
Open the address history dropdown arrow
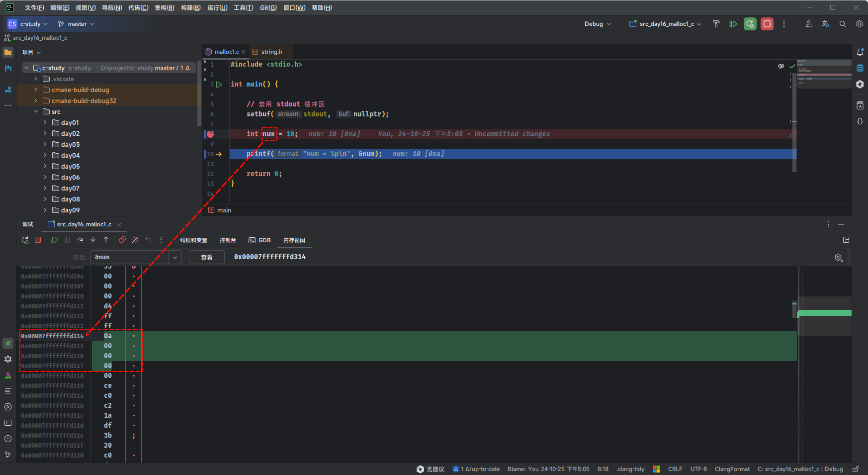coord(174,257)
